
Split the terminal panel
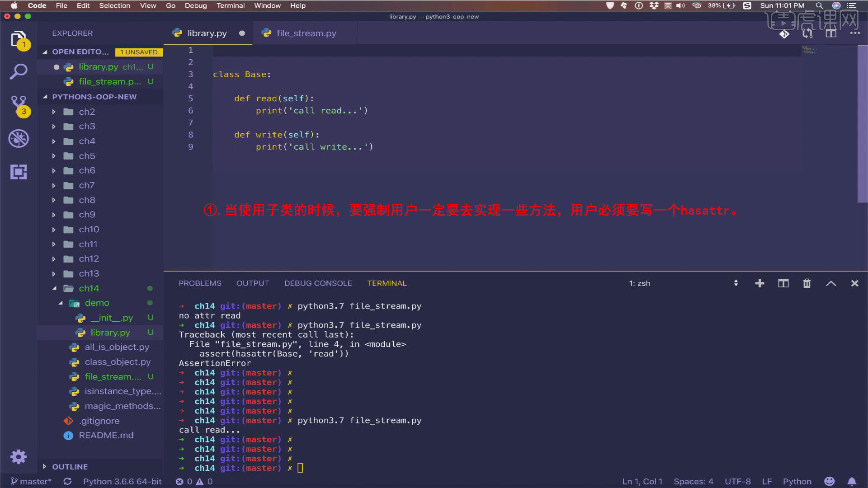[x=783, y=283]
